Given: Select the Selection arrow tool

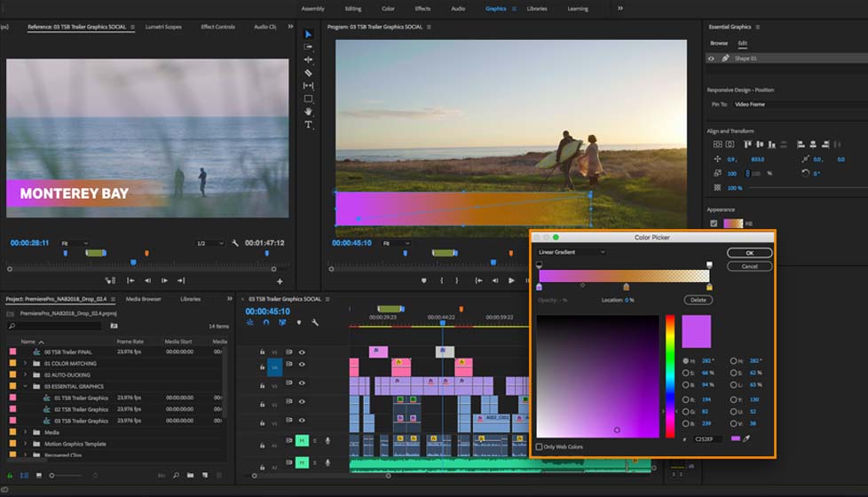Looking at the screenshot, I should 308,35.
